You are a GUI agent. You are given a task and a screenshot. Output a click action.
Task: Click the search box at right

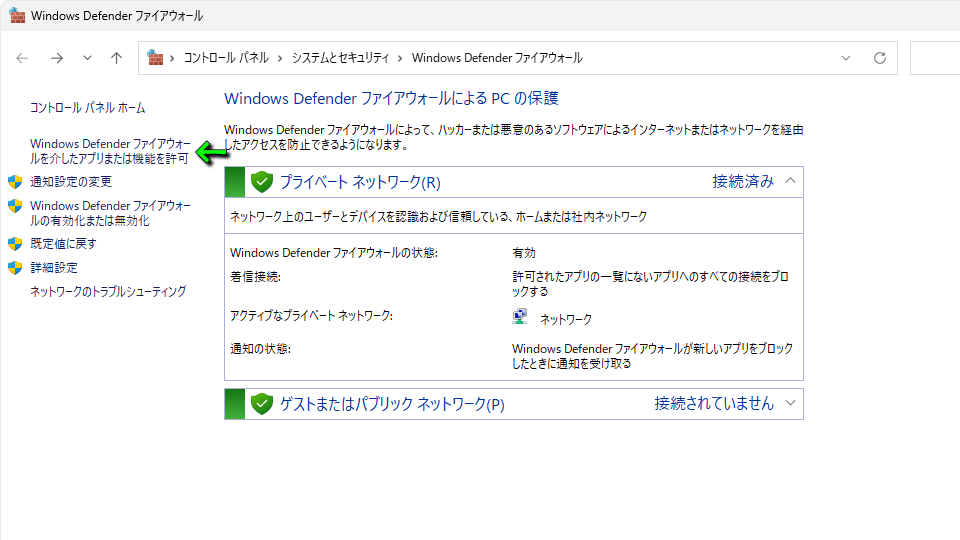pos(935,58)
